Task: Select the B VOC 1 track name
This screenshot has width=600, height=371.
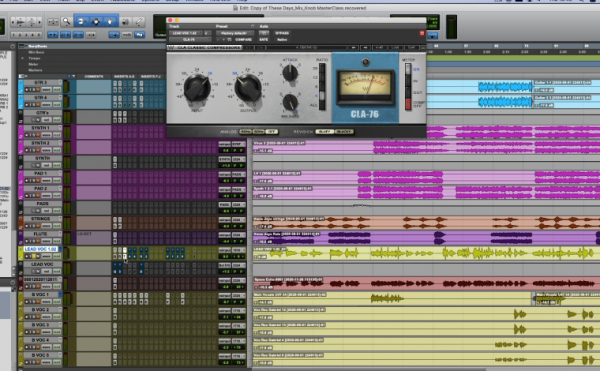Action: tap(40, 295)
